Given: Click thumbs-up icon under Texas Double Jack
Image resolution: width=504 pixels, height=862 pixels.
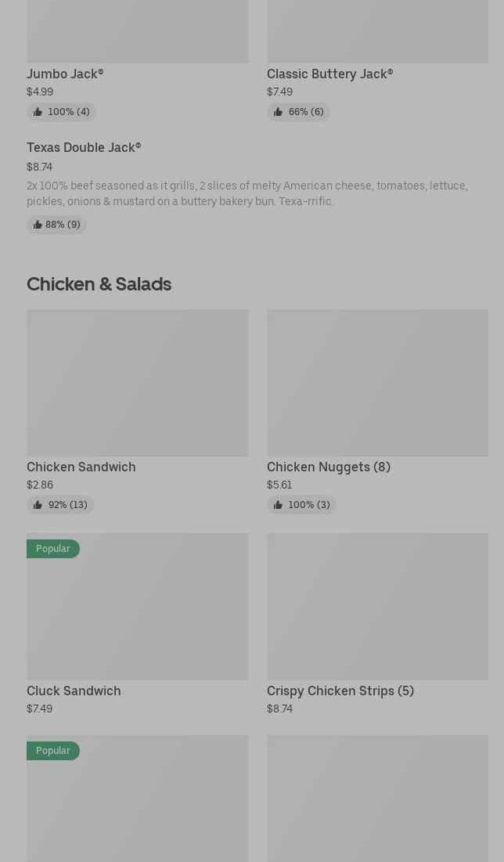Looking at the screenshot, I should [38, 225].
